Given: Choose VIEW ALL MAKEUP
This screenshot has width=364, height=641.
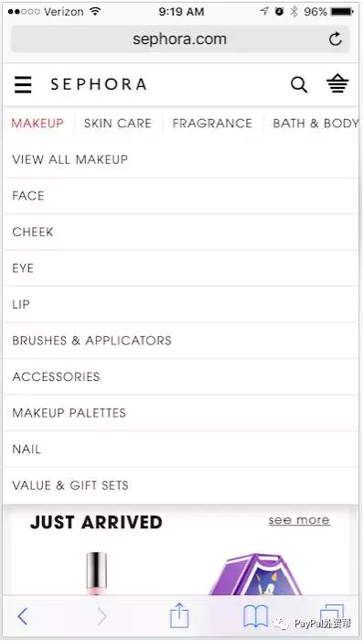Looking at the screenshot, I should (x=181, y=159).
